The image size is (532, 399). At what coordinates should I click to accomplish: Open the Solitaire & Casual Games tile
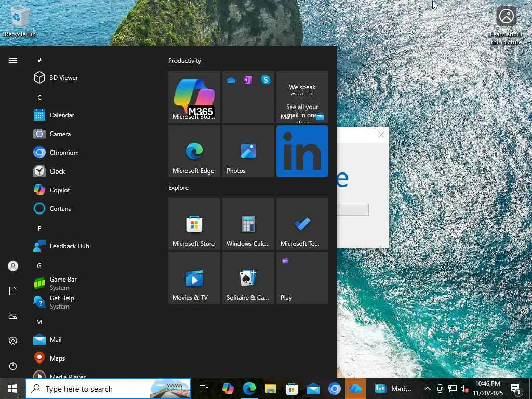[x=248, y=278]
